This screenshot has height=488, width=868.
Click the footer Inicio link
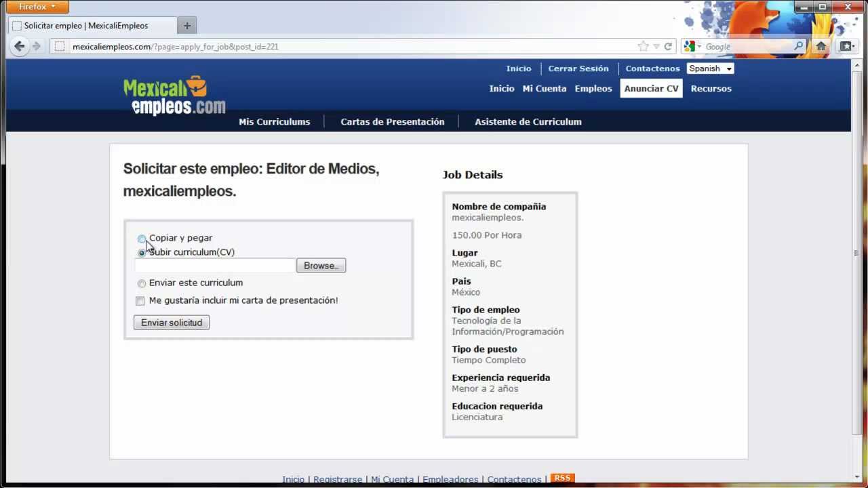tap(293, 479)
